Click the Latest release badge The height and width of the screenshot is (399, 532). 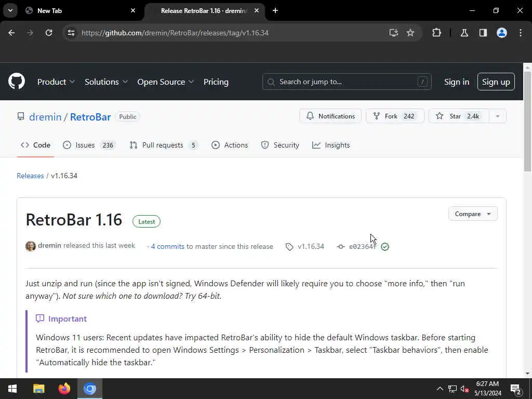(147, 221)
